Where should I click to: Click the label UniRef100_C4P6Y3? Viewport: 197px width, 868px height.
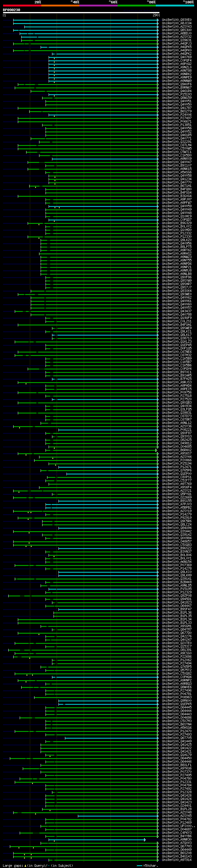click(x=176, y=833)
